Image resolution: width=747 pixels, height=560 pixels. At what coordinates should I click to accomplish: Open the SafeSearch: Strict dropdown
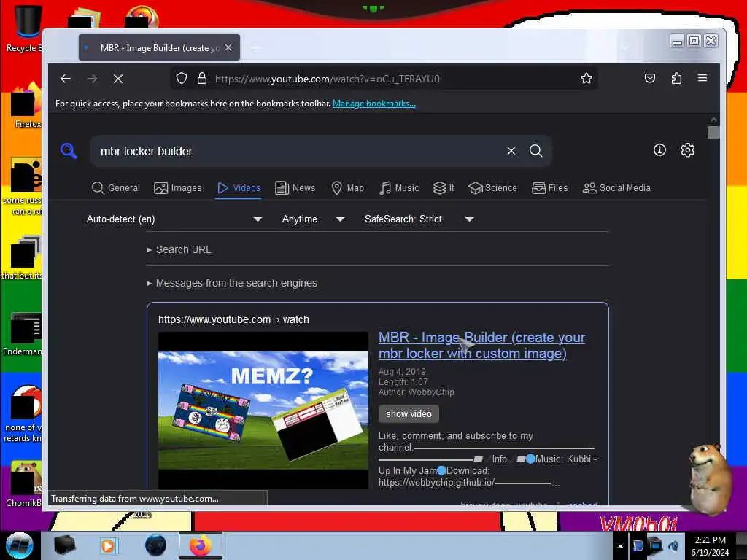coord(419,219)
